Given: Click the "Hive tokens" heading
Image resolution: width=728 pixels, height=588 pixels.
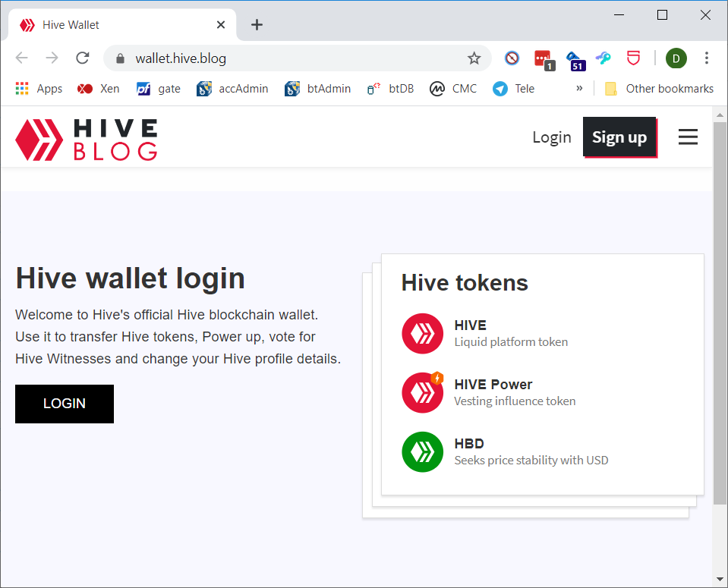Looking at the screenshot, I should point(465,283).
